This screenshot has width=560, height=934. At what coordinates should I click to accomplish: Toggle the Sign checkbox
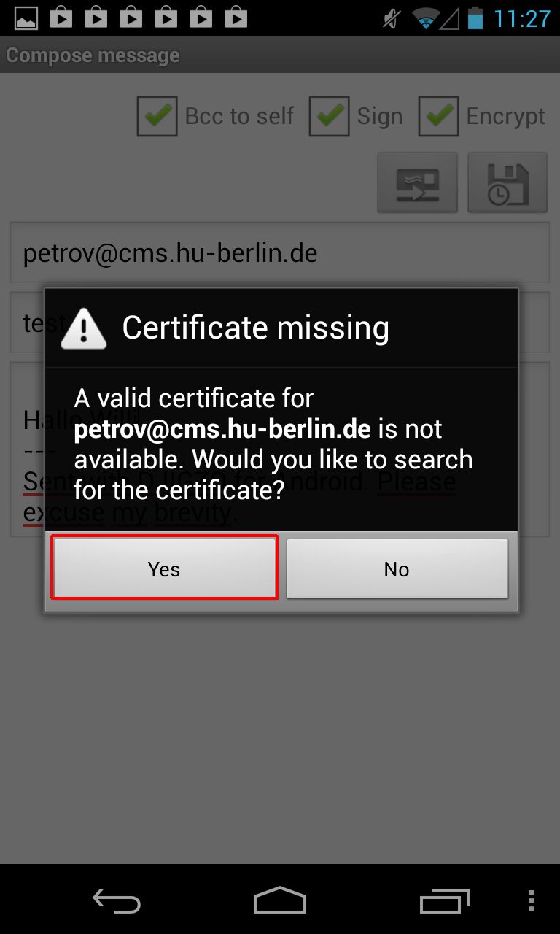coord(329,116)
